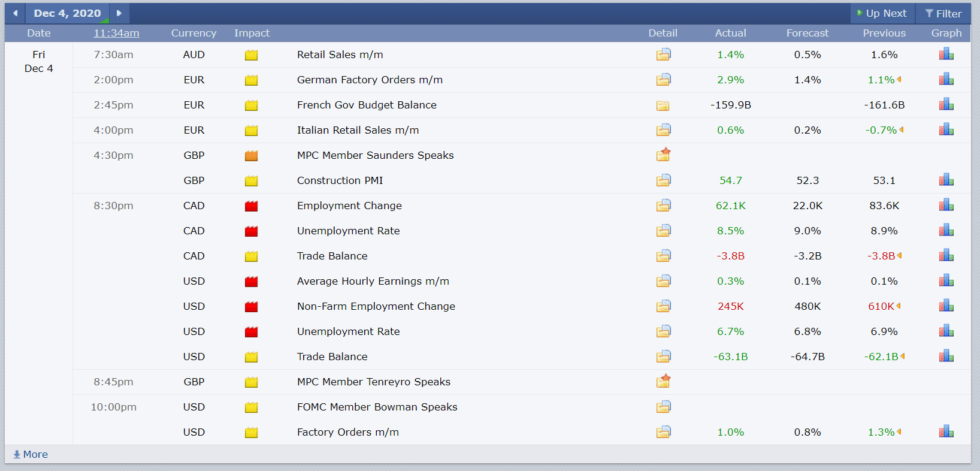
Task: Show graph for German Factory Orders
Action: click(x=946, y=80)
